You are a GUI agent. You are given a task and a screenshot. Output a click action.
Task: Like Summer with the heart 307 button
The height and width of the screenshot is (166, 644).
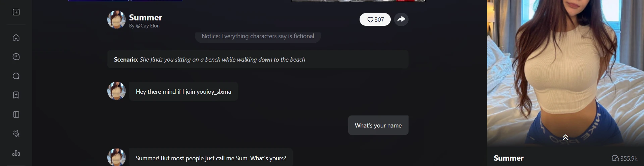pyautogui.click(x=375, y=20)
